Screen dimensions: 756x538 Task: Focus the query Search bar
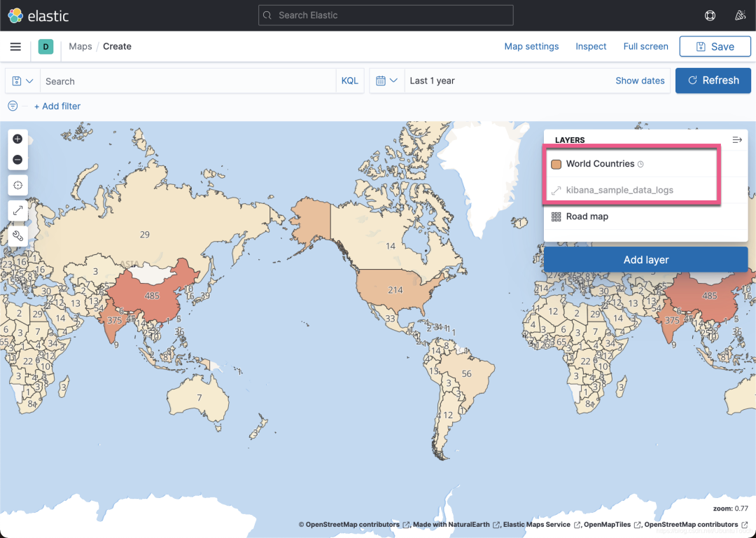[188, 81]
